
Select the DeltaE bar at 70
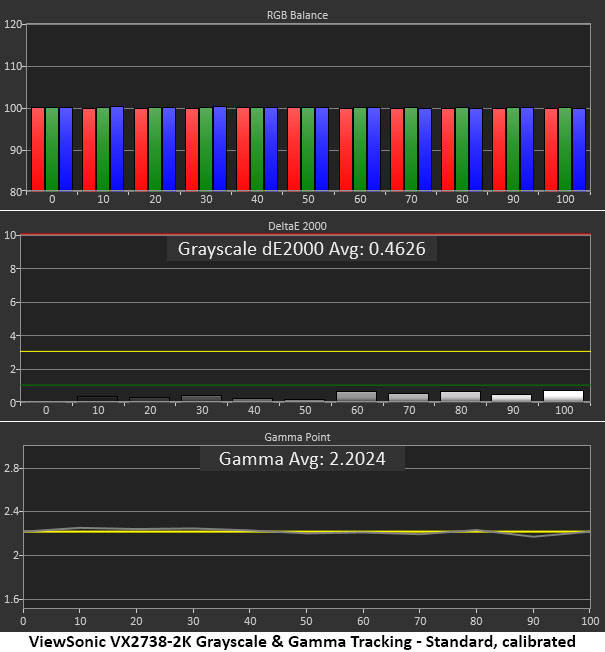click(409, 398)
